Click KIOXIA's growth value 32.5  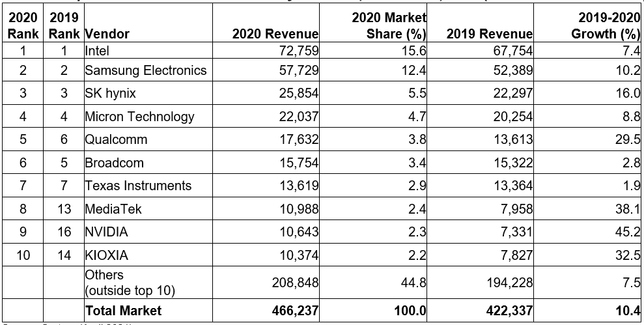(x=627, y=255)
